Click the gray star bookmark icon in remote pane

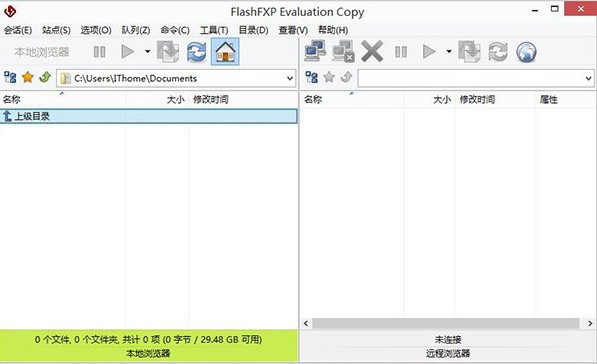329,78
